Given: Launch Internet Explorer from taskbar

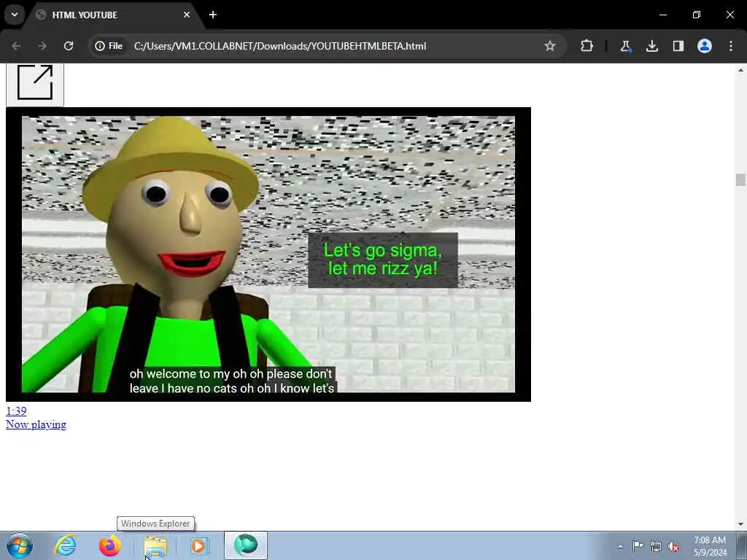Looking at the screenshot, I should point(65,545).
